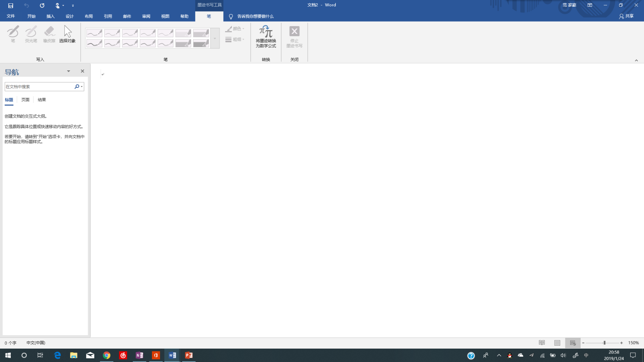
Task: Select the 橡皮擦 eraser tool
Action: (49, 34)
